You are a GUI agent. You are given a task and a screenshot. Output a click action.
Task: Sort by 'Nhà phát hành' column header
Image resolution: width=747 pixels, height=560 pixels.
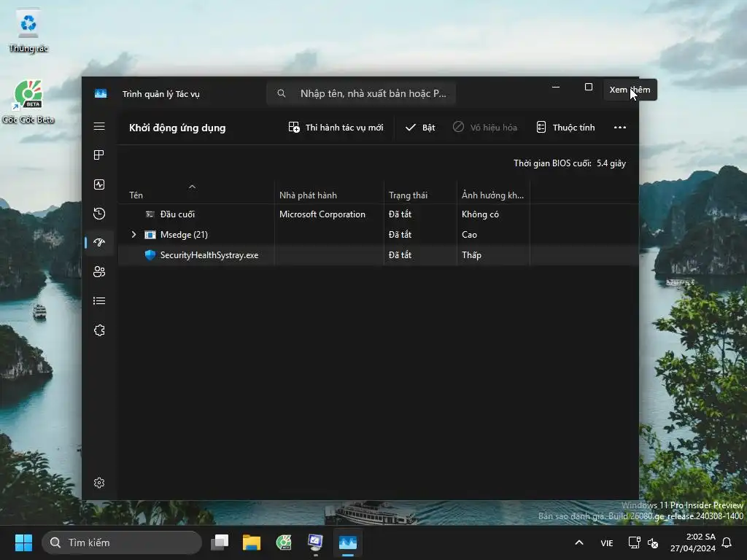tap(329, 195)
